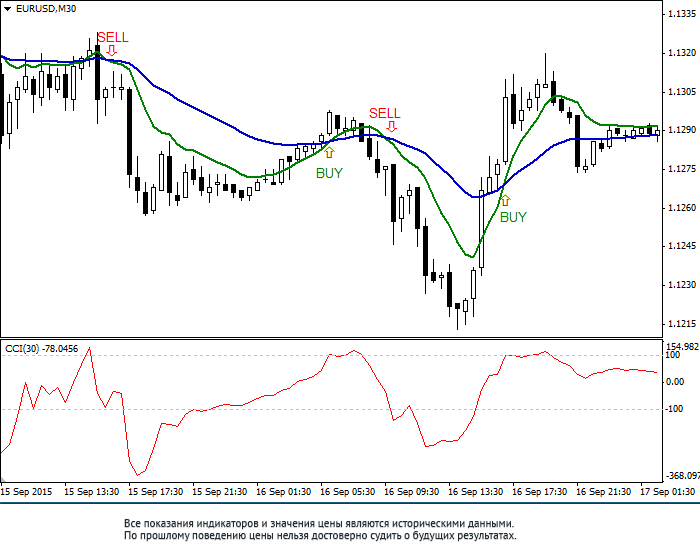Screen dimensions: 700x552
Task: Select the first red SELL arrow marker
Action: click(112, 50)
